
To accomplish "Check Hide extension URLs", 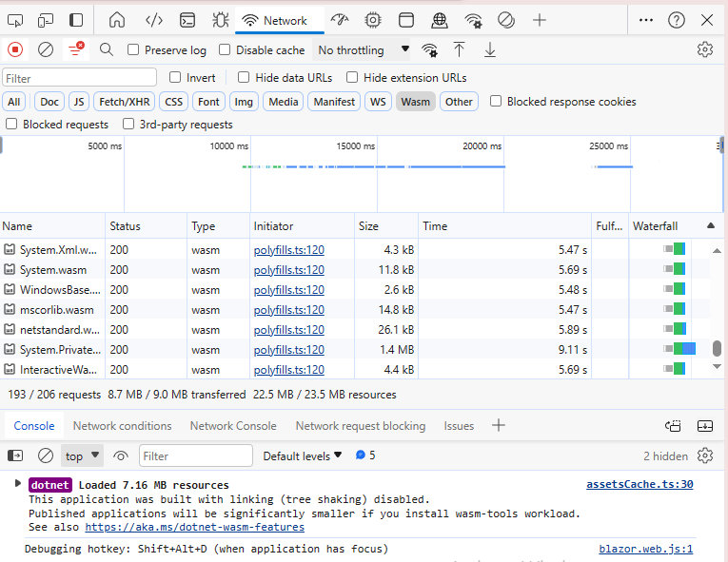I will click(x=352, y=77).
